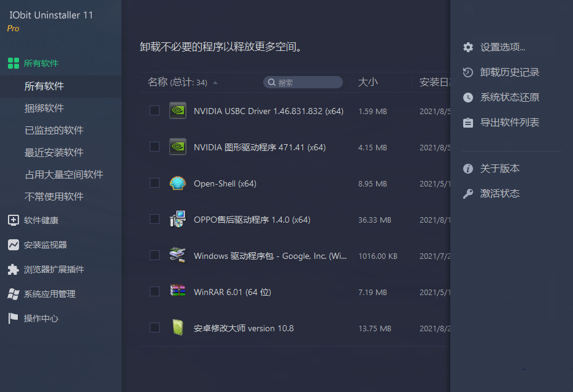Click the magnifier icon in search box
Viewport: 573px width, 392px height.
click(272, 82)
